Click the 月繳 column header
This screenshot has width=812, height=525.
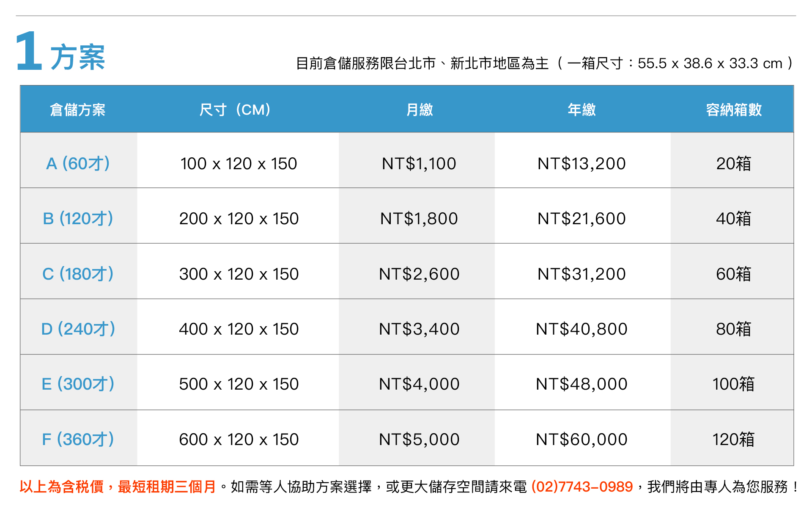(x=419, y=110)
